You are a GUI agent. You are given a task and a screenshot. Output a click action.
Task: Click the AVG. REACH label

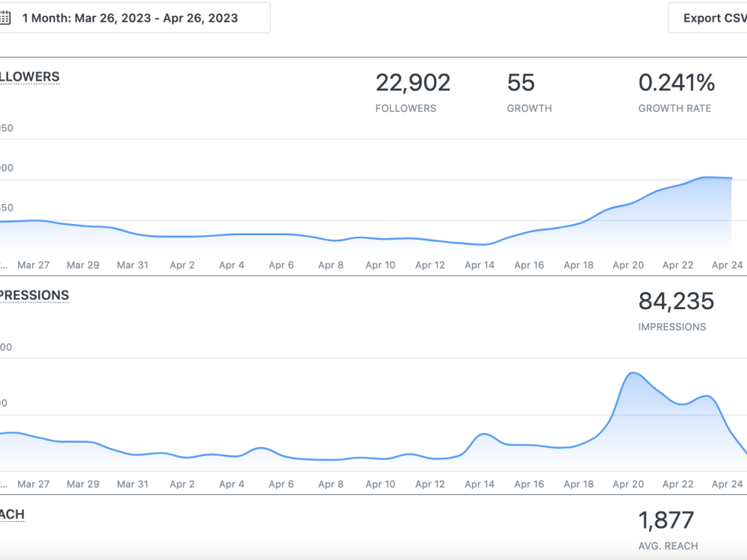[669, 546]
